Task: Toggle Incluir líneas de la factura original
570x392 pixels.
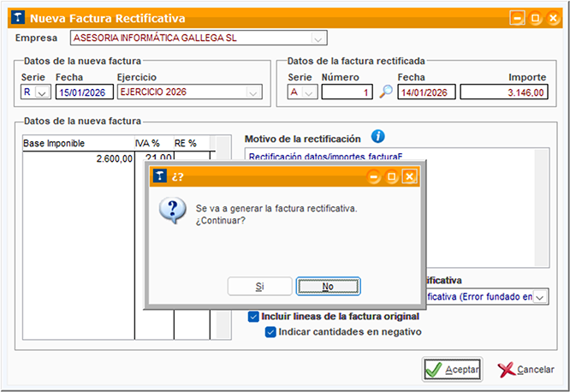Action: [x=253, y=317]
